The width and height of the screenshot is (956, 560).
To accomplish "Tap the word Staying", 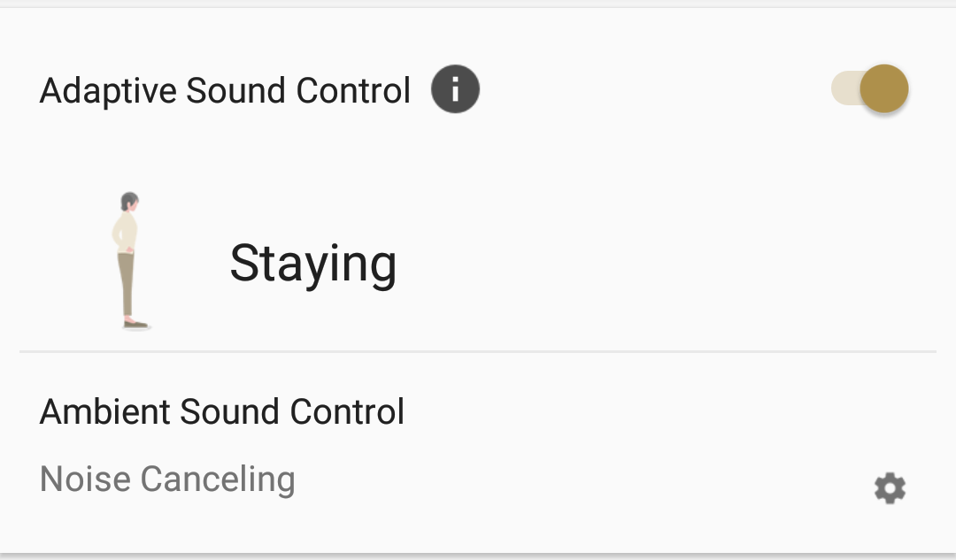I will click(312, 265).
